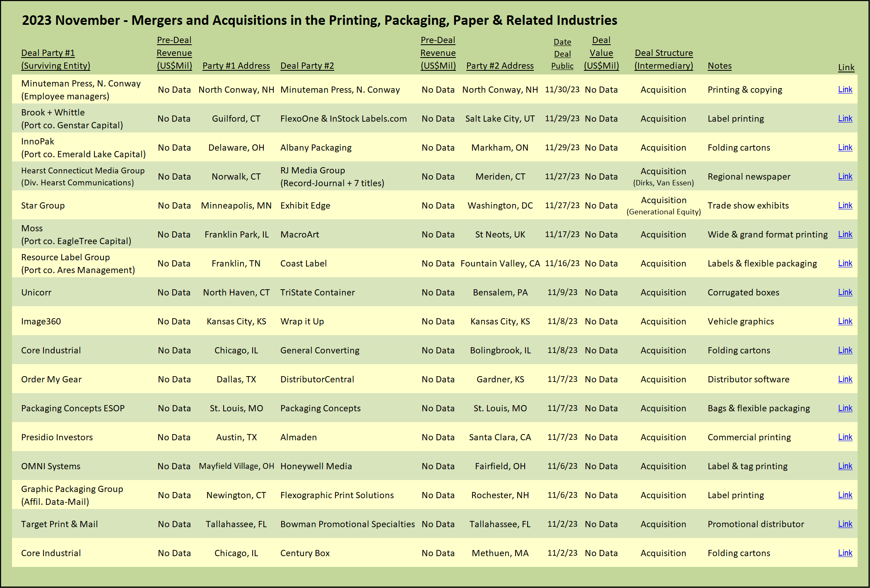
Task: Select the 'Mayfield Village, OH' address cell
Action: coord(236,466)
